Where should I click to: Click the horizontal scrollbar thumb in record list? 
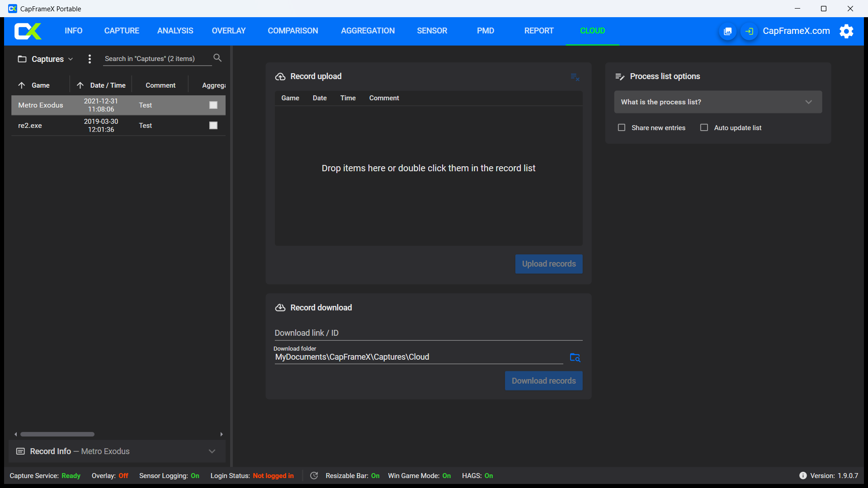[x=57, y=434]
